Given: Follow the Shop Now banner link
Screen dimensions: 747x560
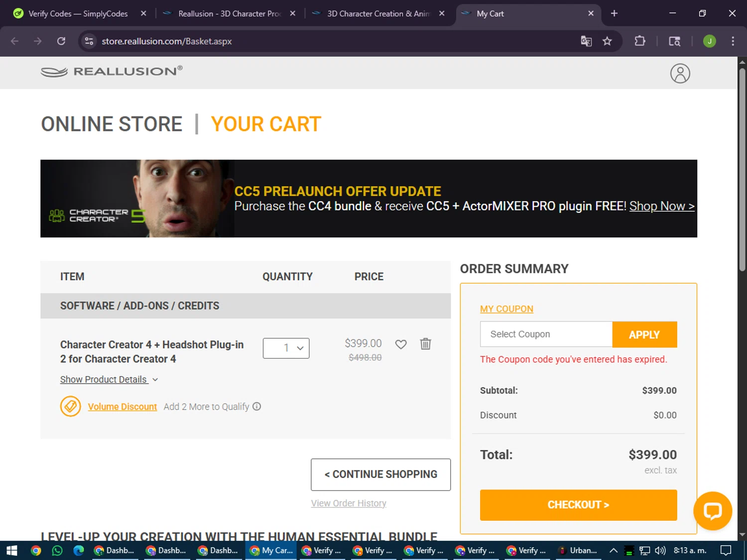Looking at the screenshot, I should (662, 206).
